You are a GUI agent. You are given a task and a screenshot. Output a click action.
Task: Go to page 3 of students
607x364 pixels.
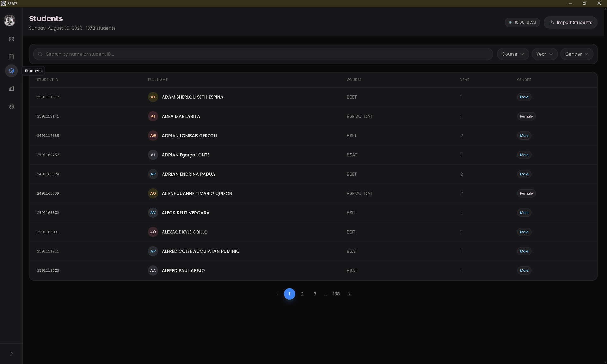(315, 294)
